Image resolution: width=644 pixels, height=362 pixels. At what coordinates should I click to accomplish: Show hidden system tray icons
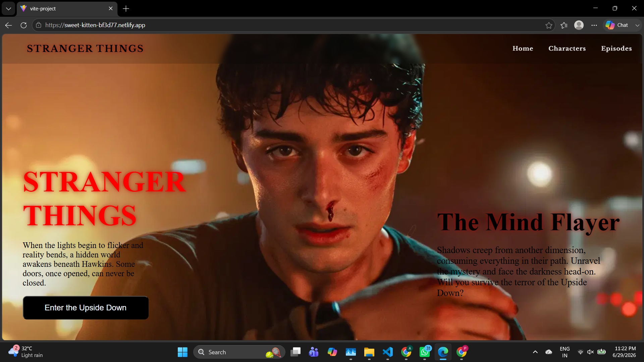[535, 352]
